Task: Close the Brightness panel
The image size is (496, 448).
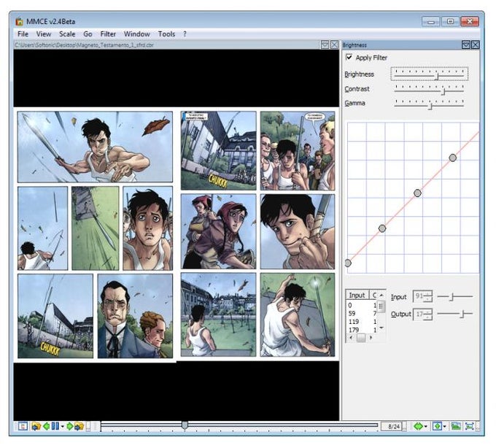Action: tap(475, 45)
